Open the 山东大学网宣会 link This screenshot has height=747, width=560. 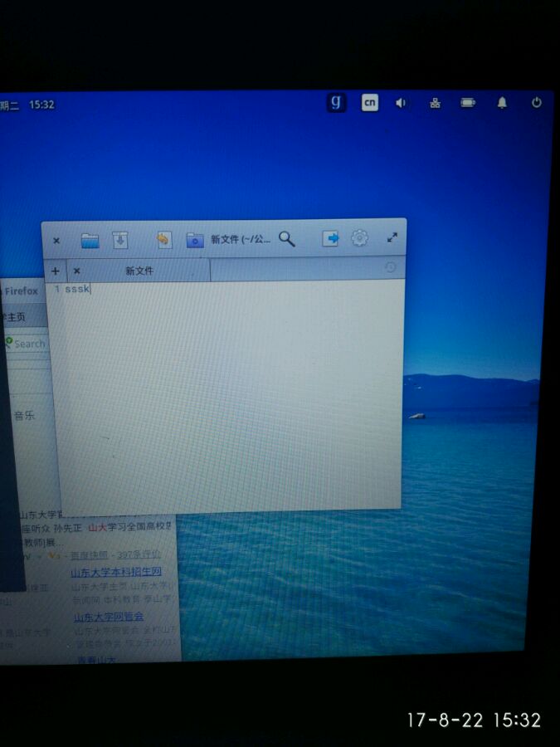(x=109, y=617)
